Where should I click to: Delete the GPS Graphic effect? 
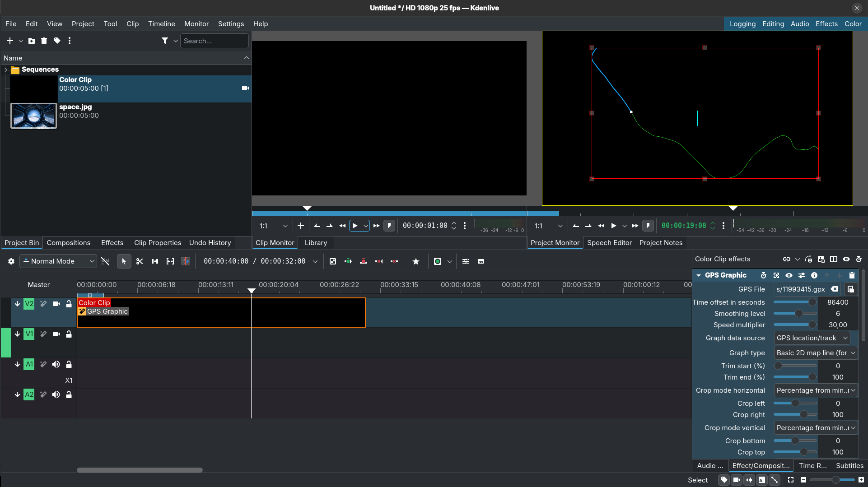tap(852, 275)
